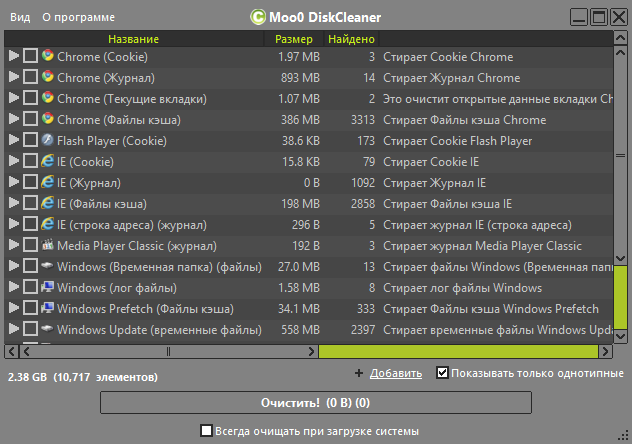Click the outer scroll up arrow at the top right
This screenshot has width=633, height=445.
tap(620, 38)
